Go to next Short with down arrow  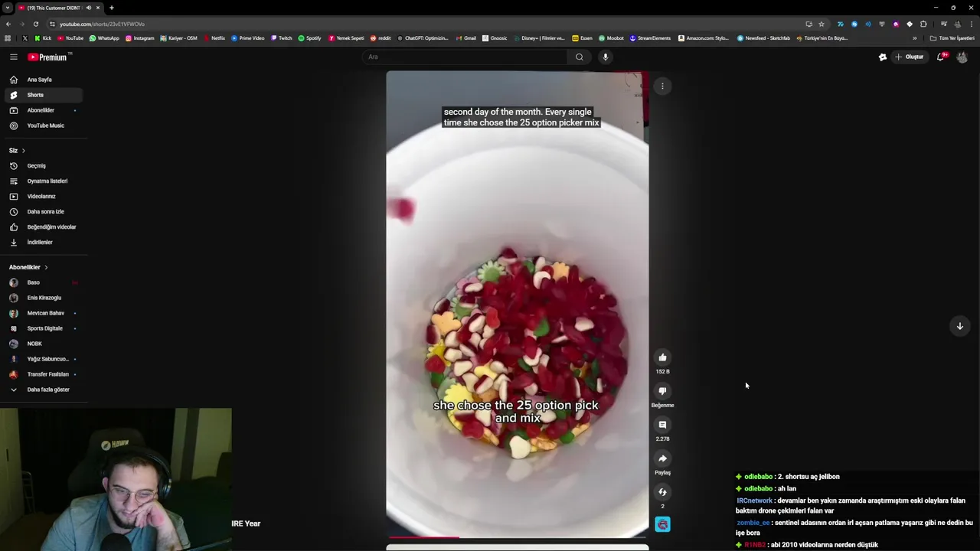[959, 326]
